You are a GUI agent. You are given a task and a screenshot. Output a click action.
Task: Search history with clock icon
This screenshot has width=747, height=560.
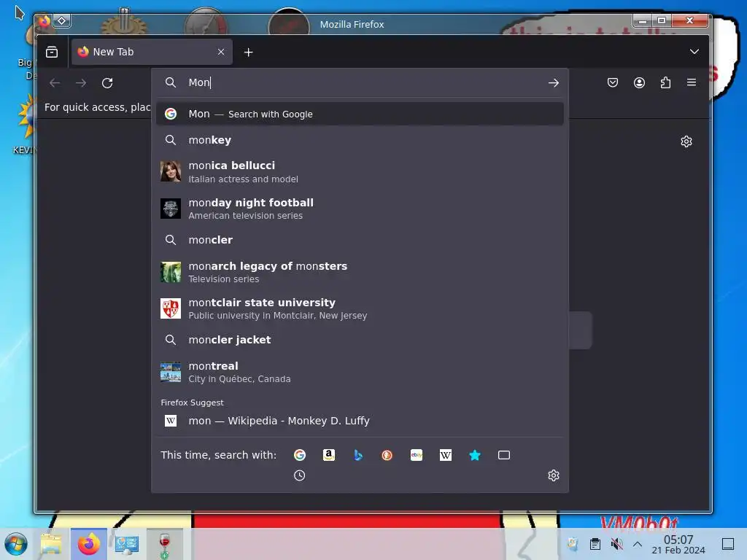300,475
